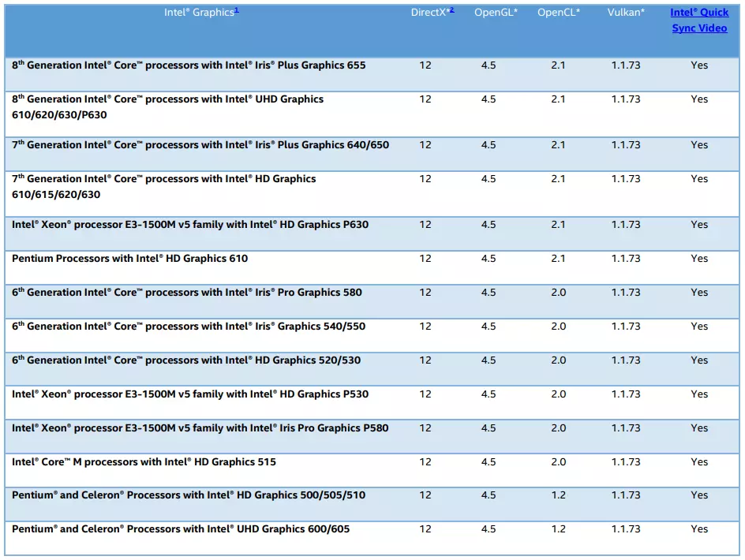Image resolution: width=745 pixels, height=560 pixels.
Task: Select DirectX 12 in Iris Plus 655 row
Action: tap(425, 65)
